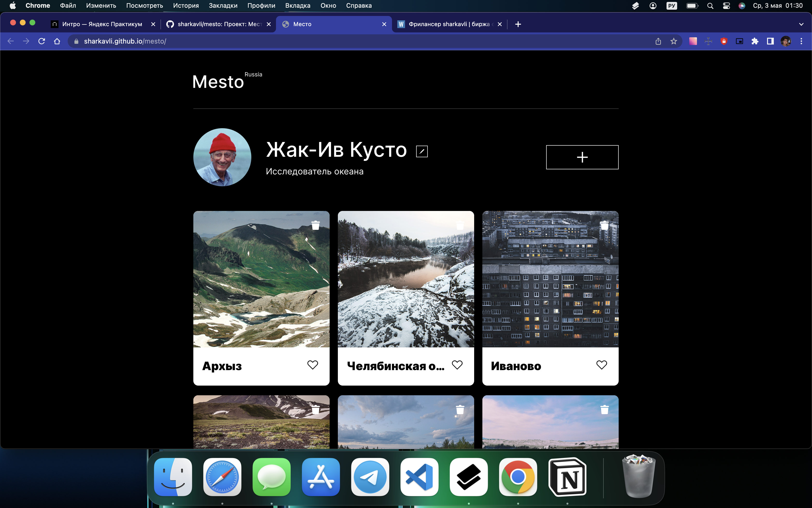
Task: Click the Mesto Russia logo
Action: 227,81
